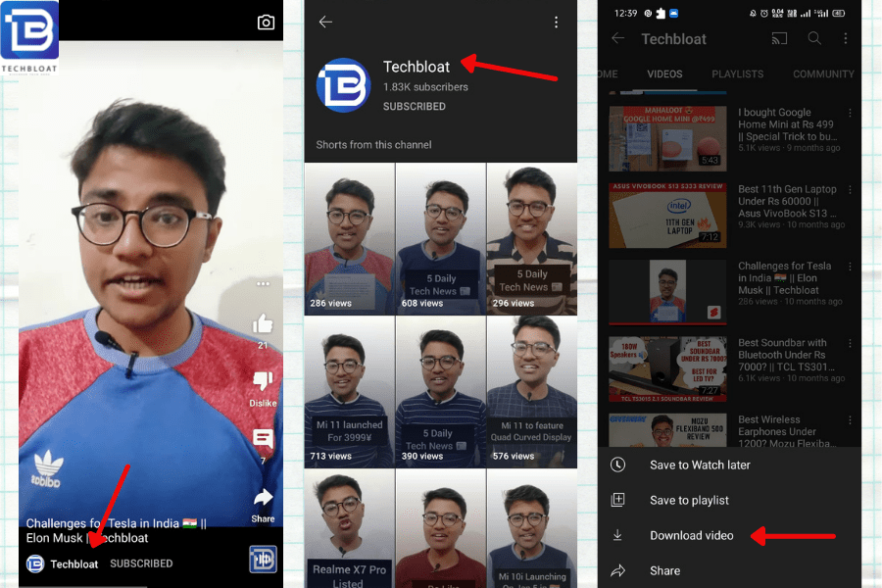Image resolution: width=882 pixels, height=588 pixels.
Task: Open options for Challenges for Tesla video
Action: [850, 267]
